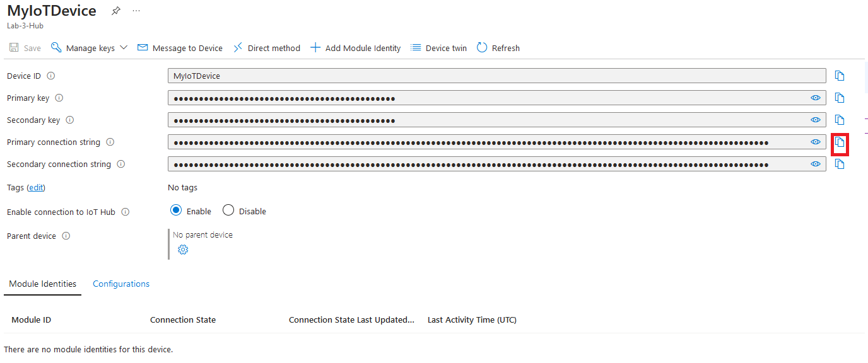Select the Module Identities tab
868x363 pixels.
click(43, 284)
